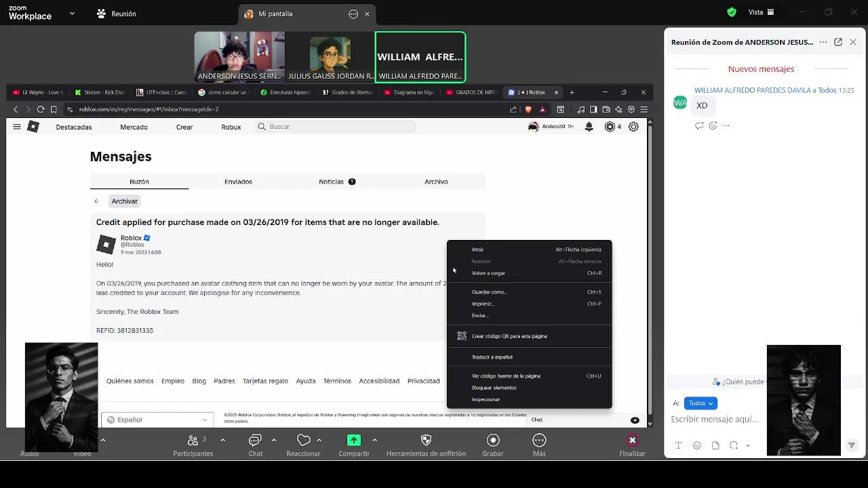Screen dimensions: 868x488
Task: Click Zoom Reaccionar heart icon
Action: tap(303, 440)
